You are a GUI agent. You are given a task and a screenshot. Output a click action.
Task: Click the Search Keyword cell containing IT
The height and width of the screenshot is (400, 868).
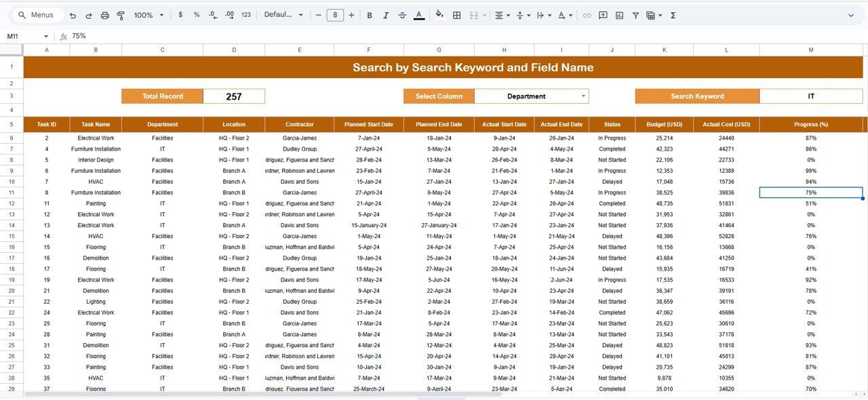811,96
